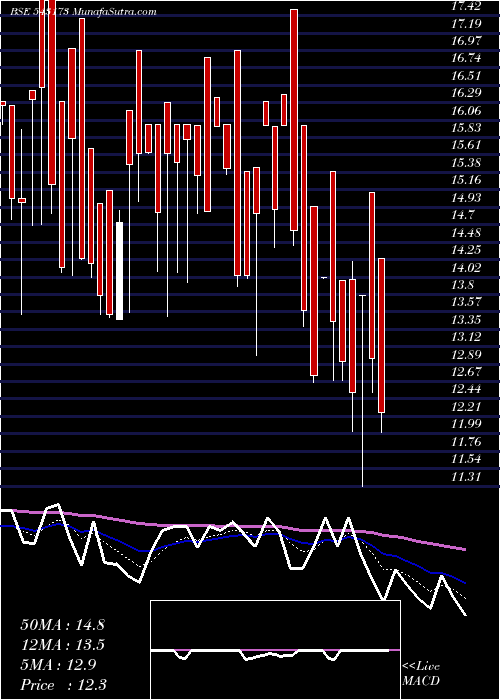Select the 14.93 price axis label
Image resolution: width=500 pixels, height=700 pixels.
(466, 198)
